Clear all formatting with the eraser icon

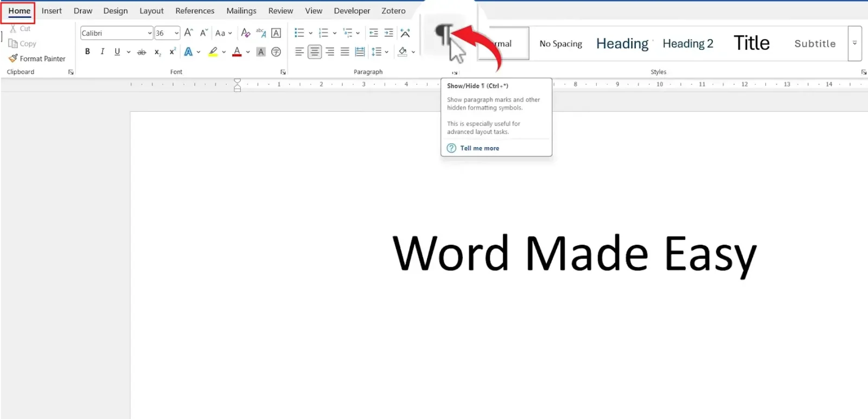[x=246, y=33]
